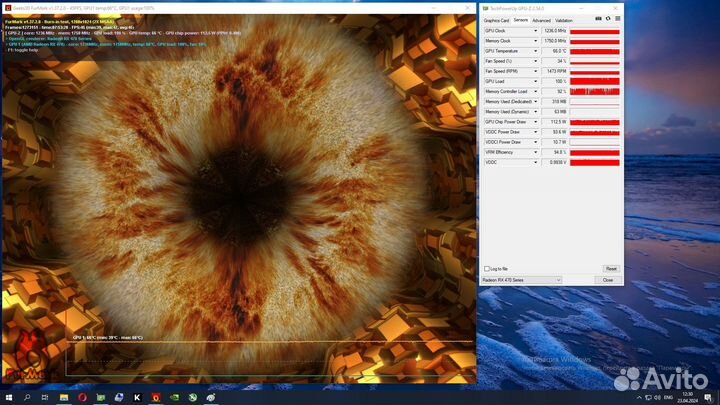Enable the Log to file checkbox
The image size is (720, 405).
coord(487,269)
